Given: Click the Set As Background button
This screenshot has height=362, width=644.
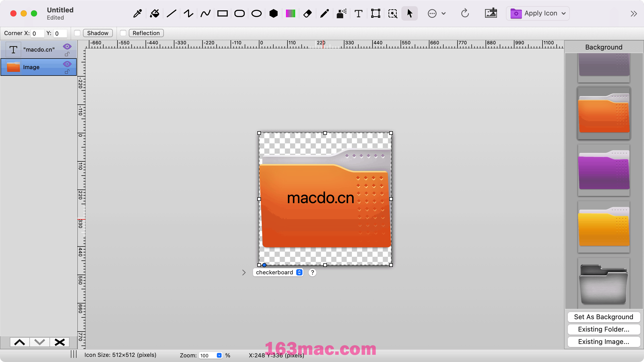Looking at the screenshot, I should (x=603, y=316).
